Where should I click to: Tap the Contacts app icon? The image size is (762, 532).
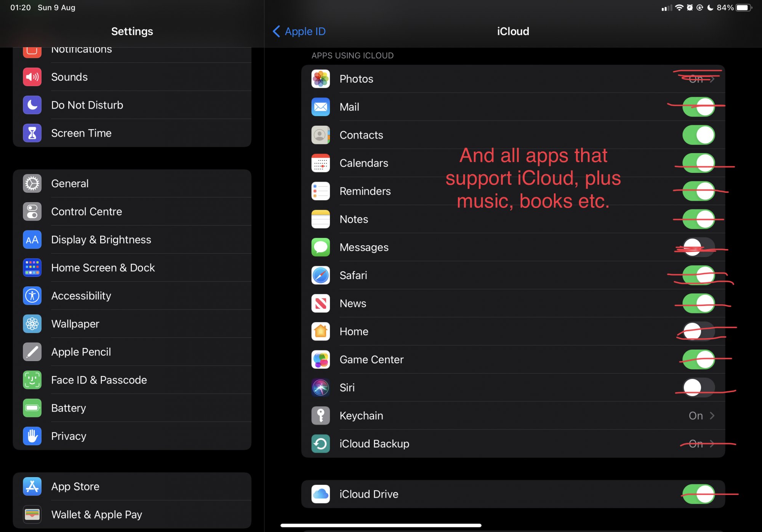pyautogui.click(x=320, y=135)
